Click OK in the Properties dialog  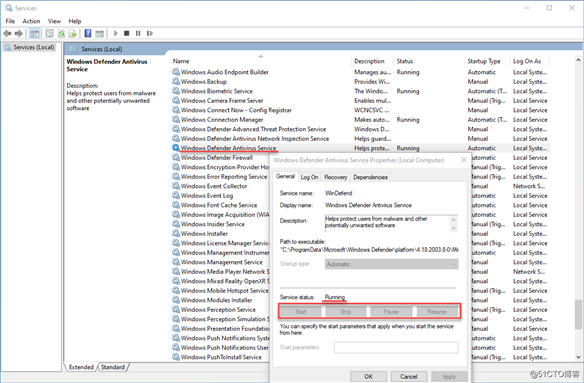(x=368, y=377)
